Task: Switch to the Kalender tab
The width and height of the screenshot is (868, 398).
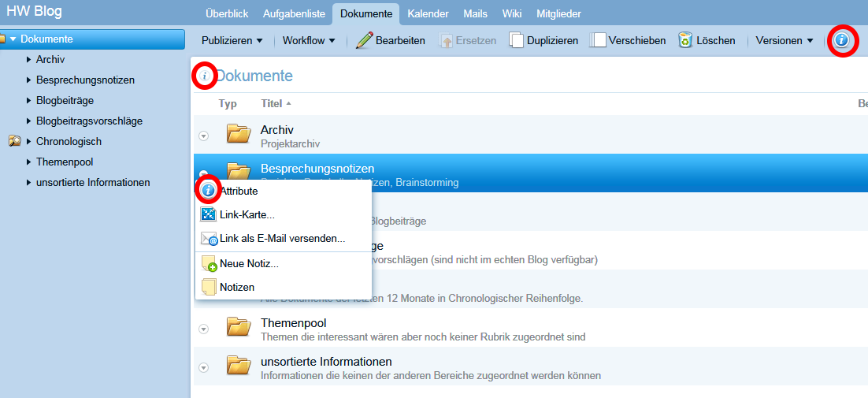Action: tap(428, 14)
